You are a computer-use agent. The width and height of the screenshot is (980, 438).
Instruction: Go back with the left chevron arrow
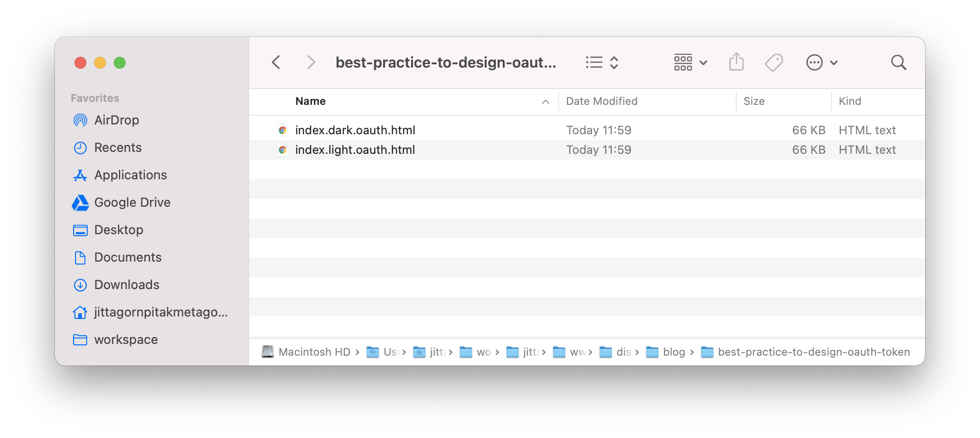[x=276, y=63]
